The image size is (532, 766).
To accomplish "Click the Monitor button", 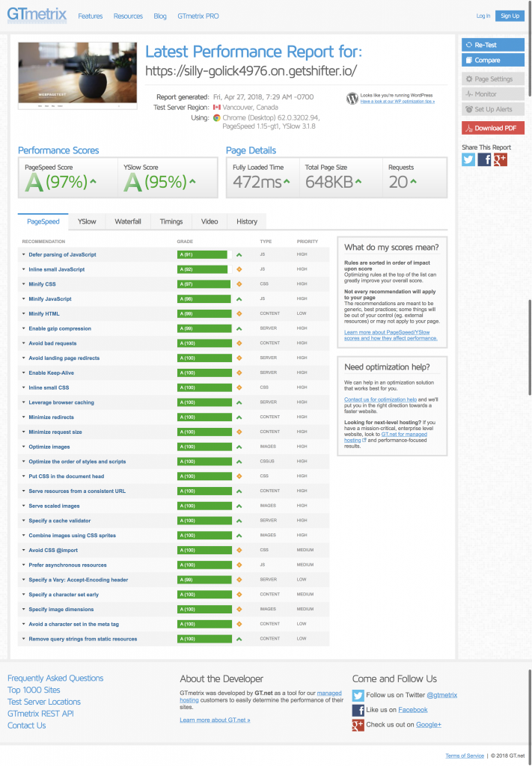I will (x=493, y=94).
